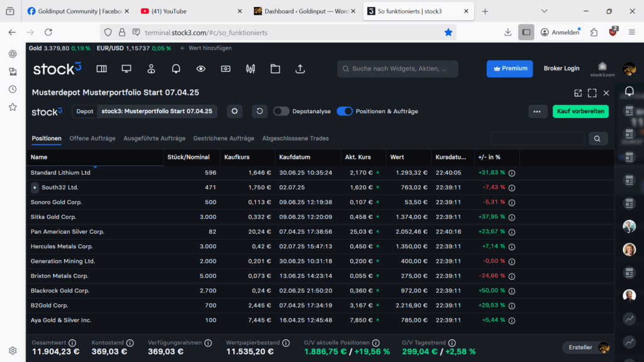Screen dimensions: 644x362
Task: Open the list all tabs chevron
Action: pyautogui.click(x=544, y=11)
